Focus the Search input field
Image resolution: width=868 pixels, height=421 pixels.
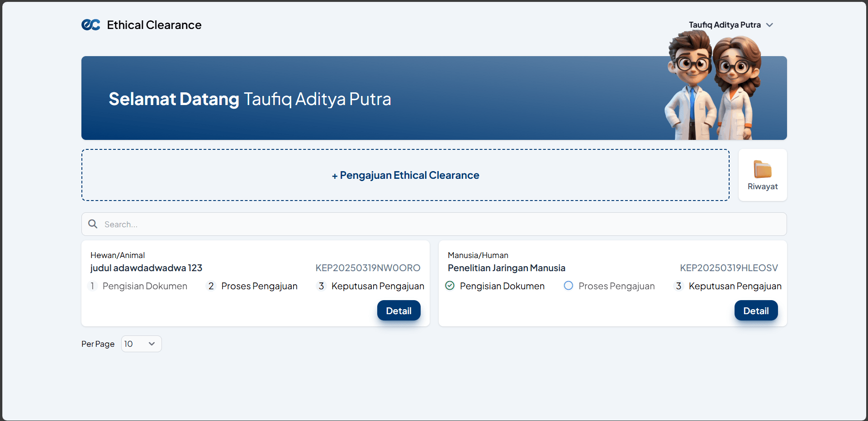(434, 224)
